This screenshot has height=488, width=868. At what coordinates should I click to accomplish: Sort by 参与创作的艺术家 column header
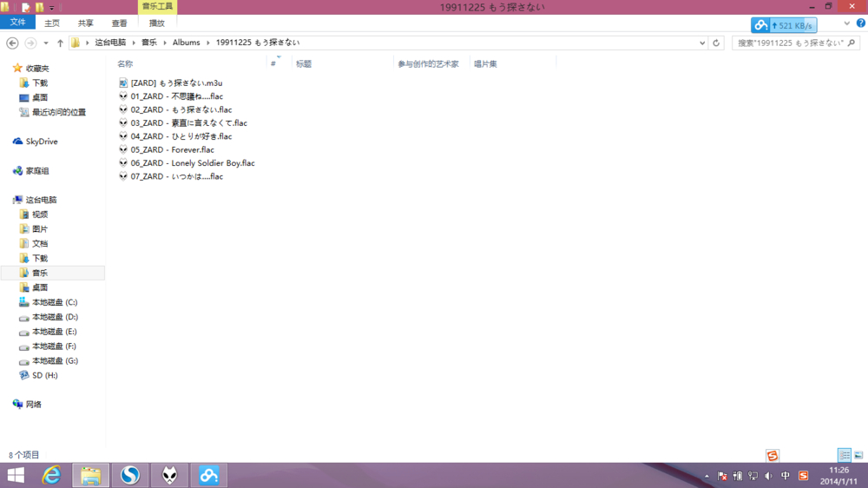click(428, 63)
